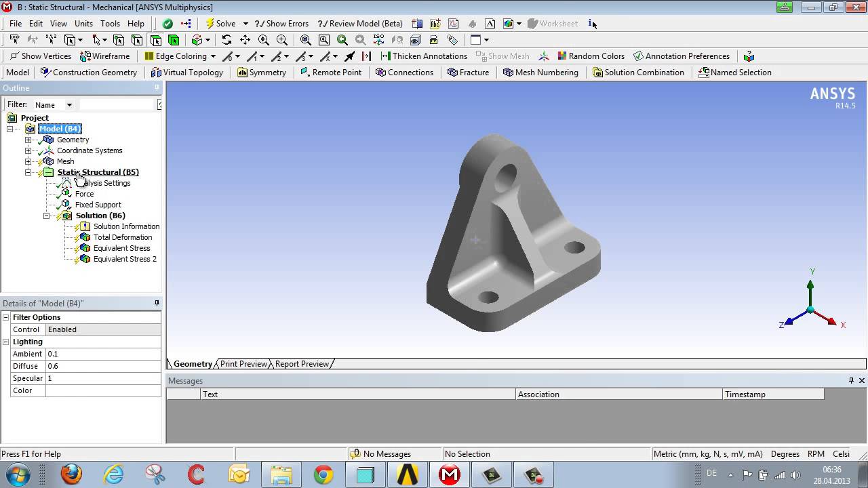
Task: Expand the Coordinate Systems node
Action: click(28, 150)
